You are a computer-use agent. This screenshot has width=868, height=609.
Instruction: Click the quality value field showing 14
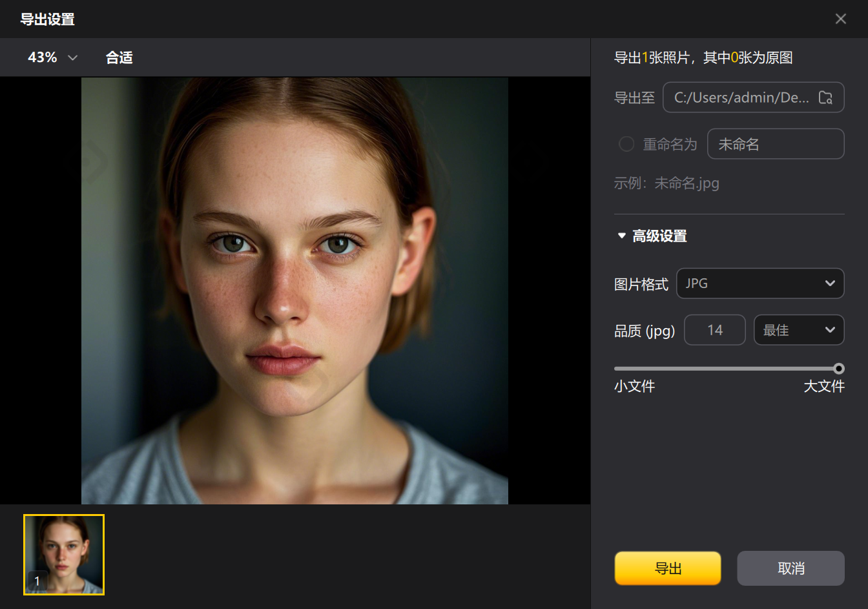pyautogui.click(x=714, y=330)
